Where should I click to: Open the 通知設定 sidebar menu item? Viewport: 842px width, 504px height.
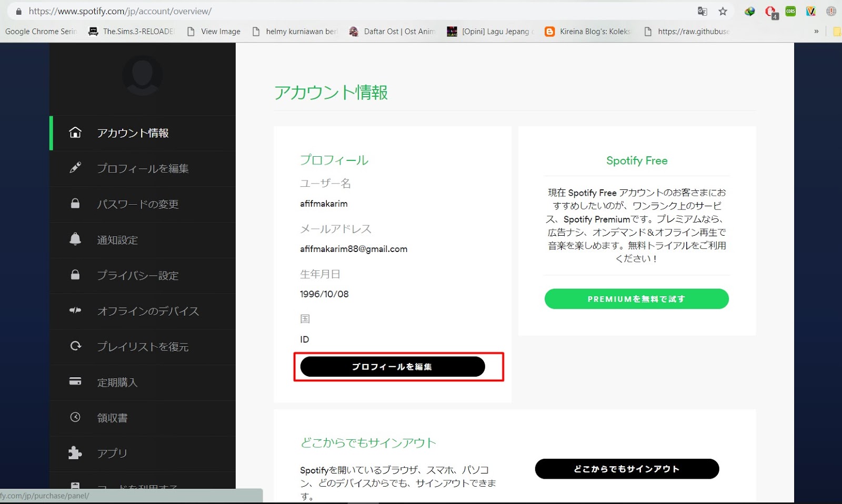143,240
